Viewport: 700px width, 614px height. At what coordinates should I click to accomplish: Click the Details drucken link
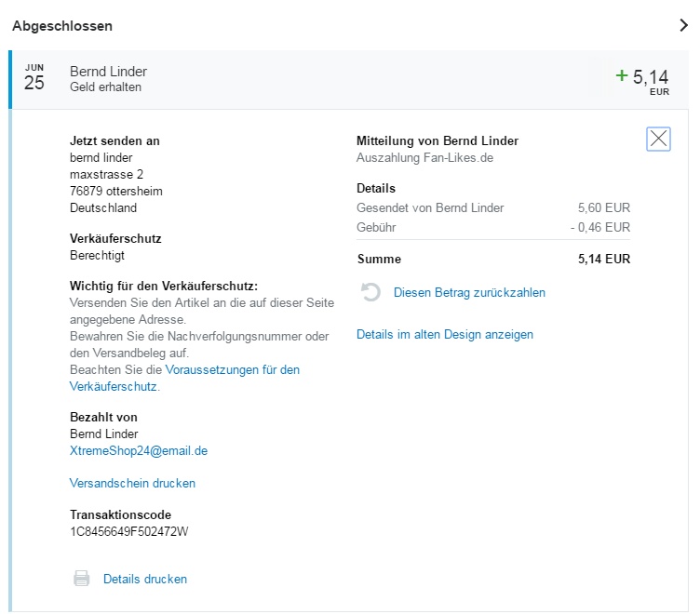(145, 579)
